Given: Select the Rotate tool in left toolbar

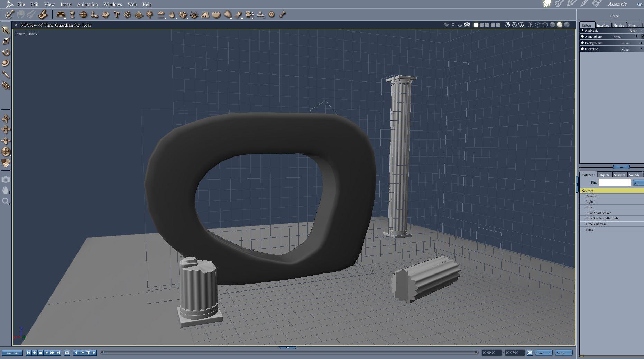Looking at the screenshot, I should pyautogui.click(x=6, y=52).
